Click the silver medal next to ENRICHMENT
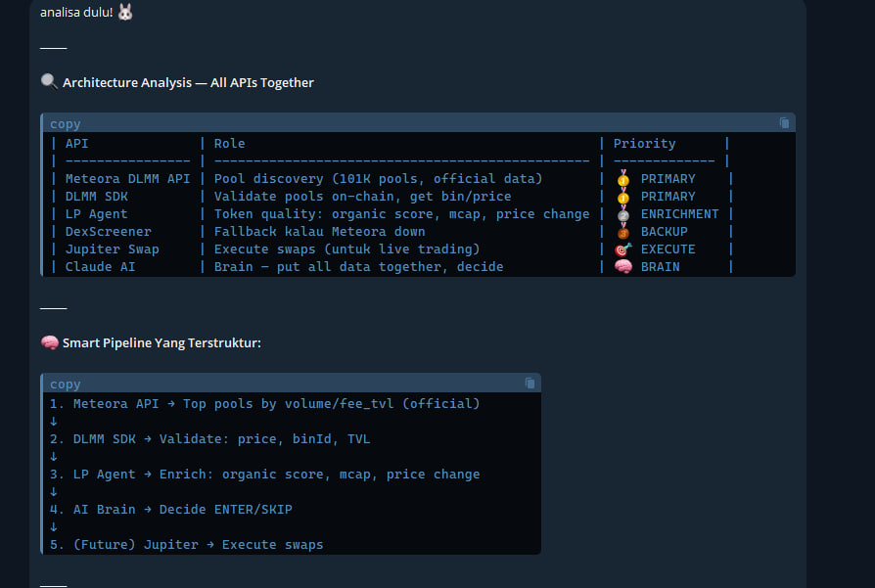 (623, 214)
